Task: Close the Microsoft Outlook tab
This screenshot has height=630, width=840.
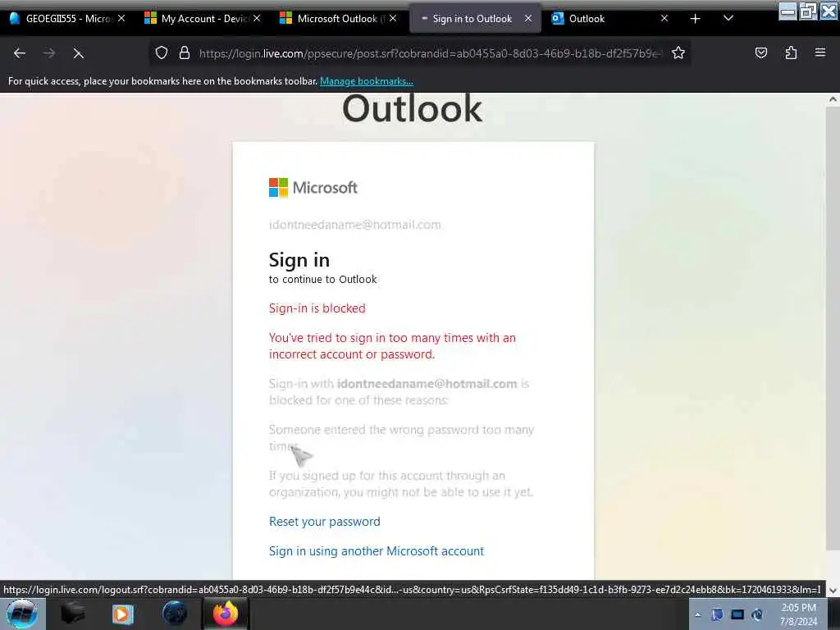Action: point(393,18)
